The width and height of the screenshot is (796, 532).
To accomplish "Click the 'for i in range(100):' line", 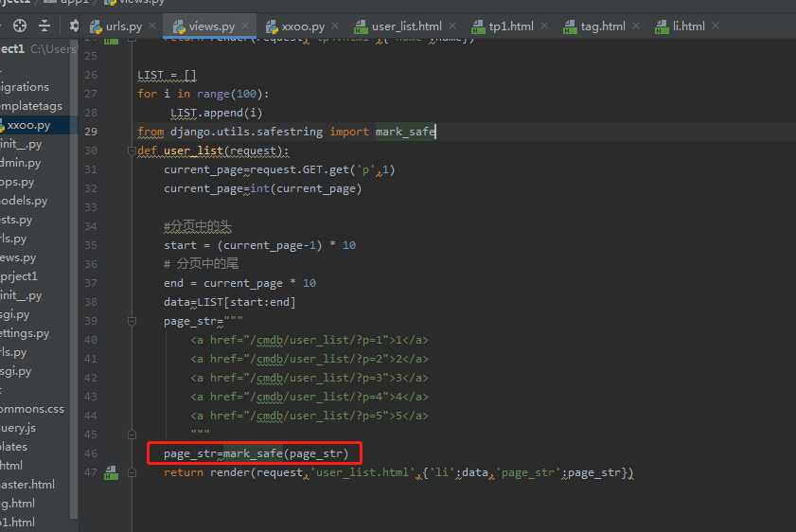I will tap(203, 94).
